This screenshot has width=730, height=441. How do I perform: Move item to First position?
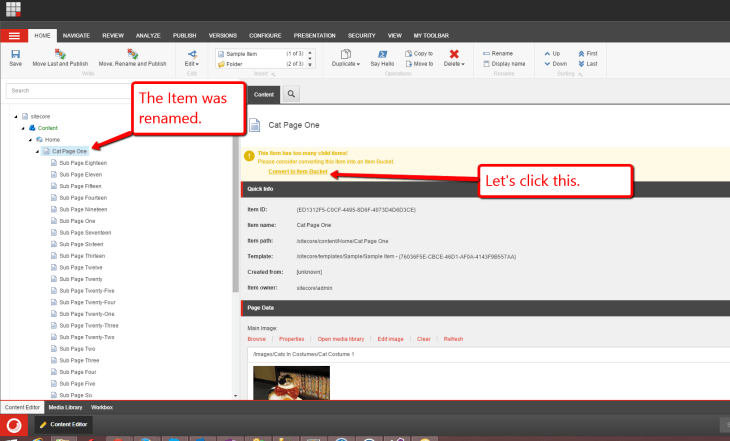click(588, 54)
